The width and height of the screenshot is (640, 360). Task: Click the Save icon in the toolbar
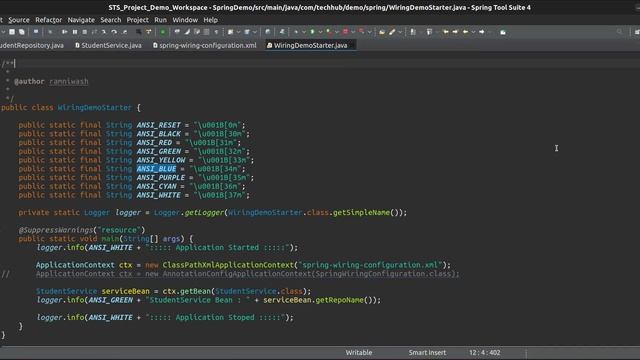pos(12,32)
